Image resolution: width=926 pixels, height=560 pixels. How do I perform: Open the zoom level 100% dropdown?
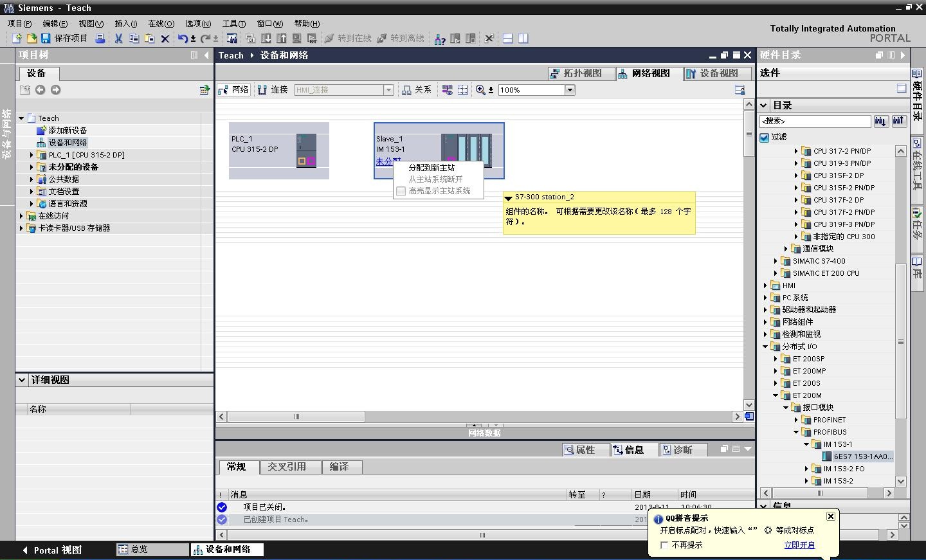pyautogui.click(x=570, y=90)
